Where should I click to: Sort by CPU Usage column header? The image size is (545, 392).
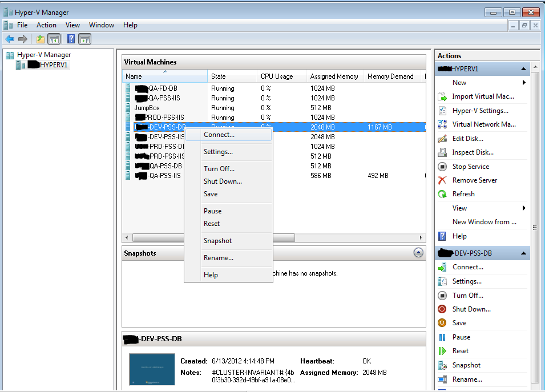tap(282, 76)
